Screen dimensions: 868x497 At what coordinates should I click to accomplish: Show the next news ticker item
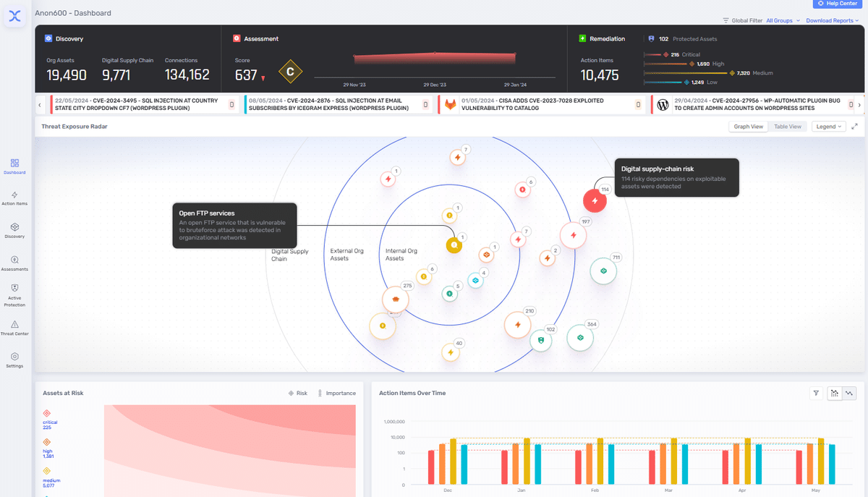(x=859, y=105)
